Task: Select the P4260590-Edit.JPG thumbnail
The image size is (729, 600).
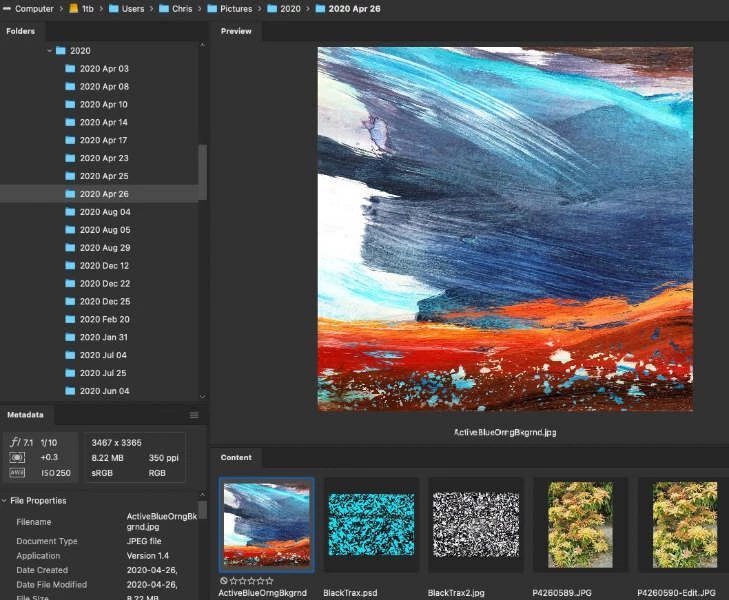Action: [685, 524]
